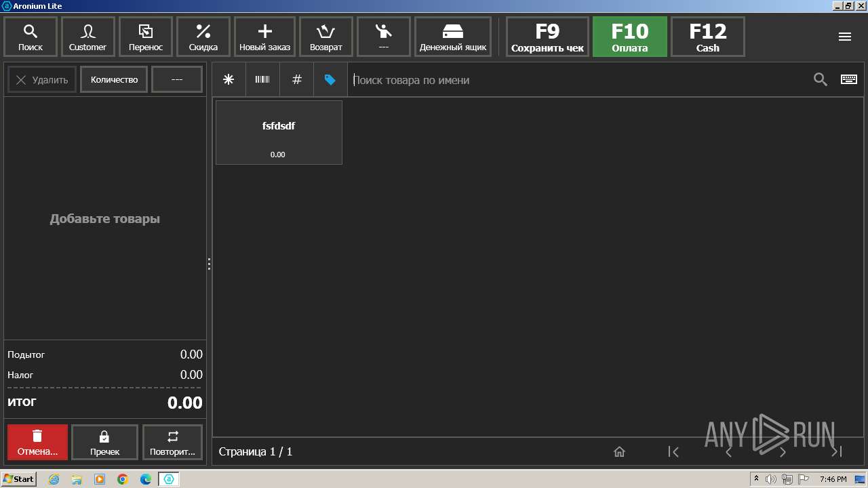Click the Перенос transfer button
The height and width of the screenshot is (488, 868).
tap(146, 37)
